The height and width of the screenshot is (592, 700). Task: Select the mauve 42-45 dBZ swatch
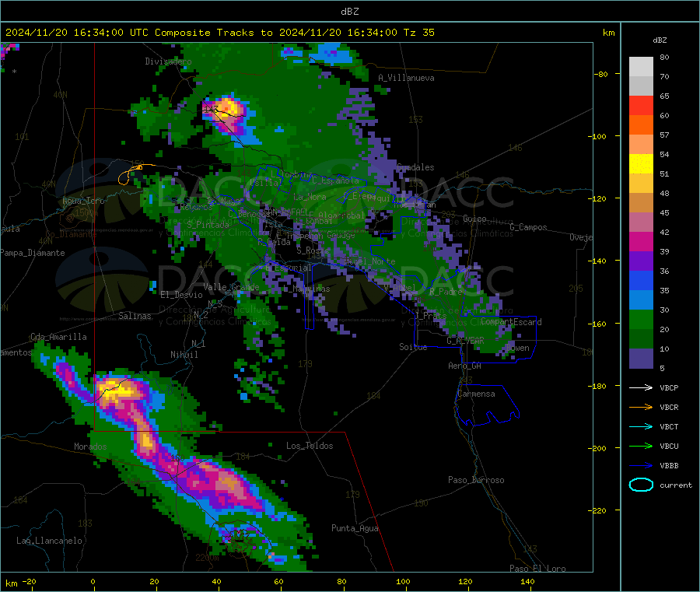pos(641,222)
